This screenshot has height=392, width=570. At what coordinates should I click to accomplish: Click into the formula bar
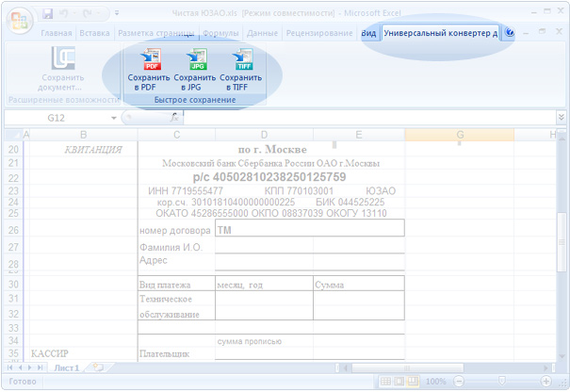pyautogui.click(x=369, y=118)
